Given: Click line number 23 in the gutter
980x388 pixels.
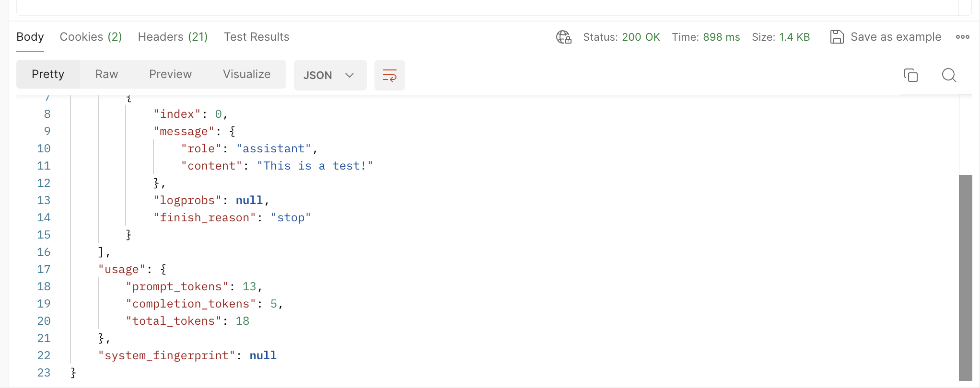Looking at the screenshot, I should [44, 373].
